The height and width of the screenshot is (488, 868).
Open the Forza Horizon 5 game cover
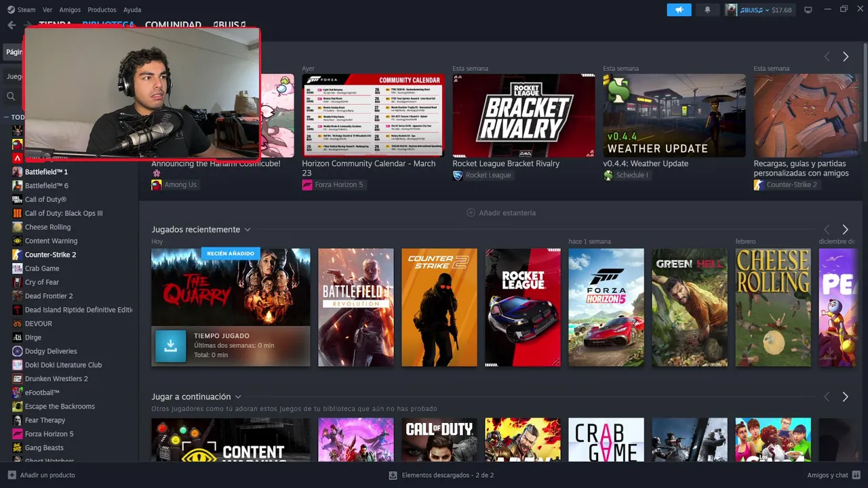pos(606,307)
